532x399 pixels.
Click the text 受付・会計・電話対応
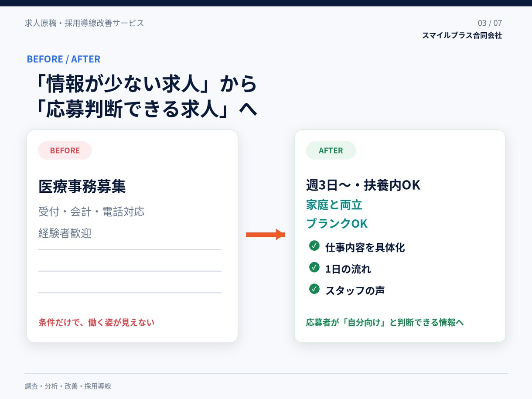point(92,212)
